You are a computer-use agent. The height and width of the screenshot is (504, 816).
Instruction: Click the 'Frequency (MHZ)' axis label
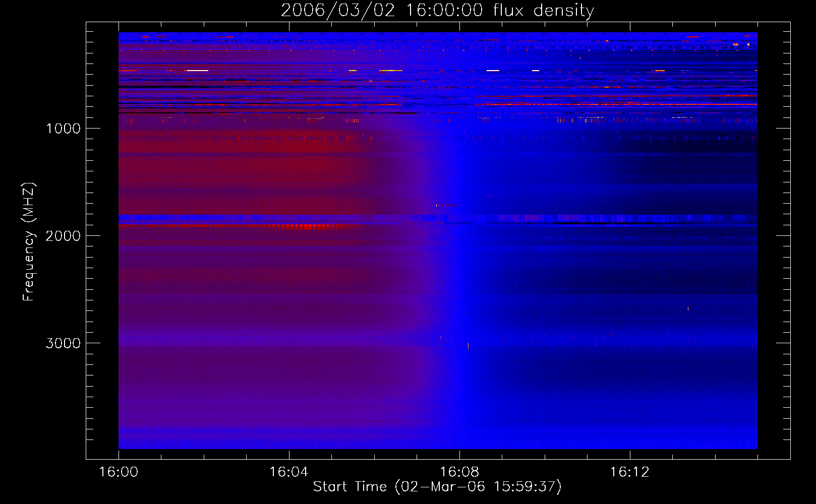29,242
